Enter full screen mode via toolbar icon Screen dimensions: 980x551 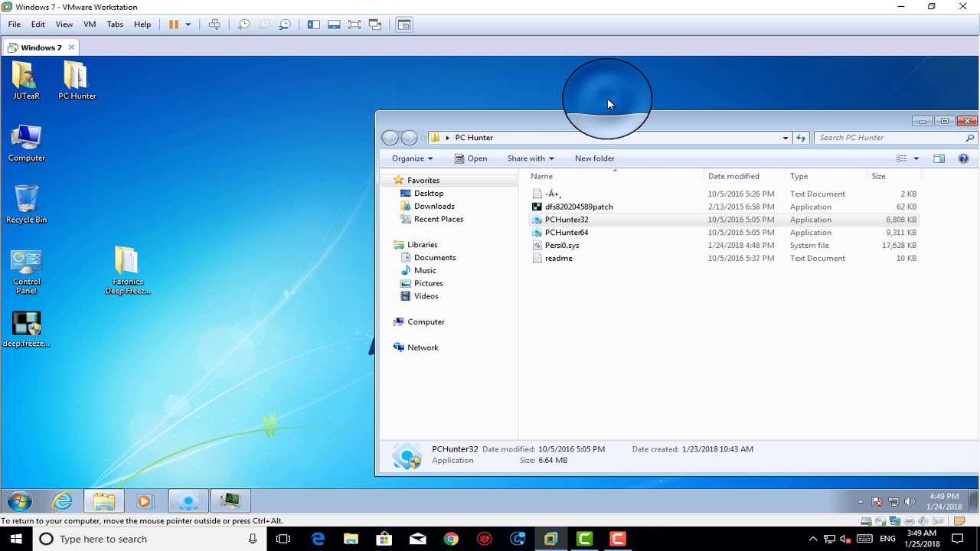[354, 24]
